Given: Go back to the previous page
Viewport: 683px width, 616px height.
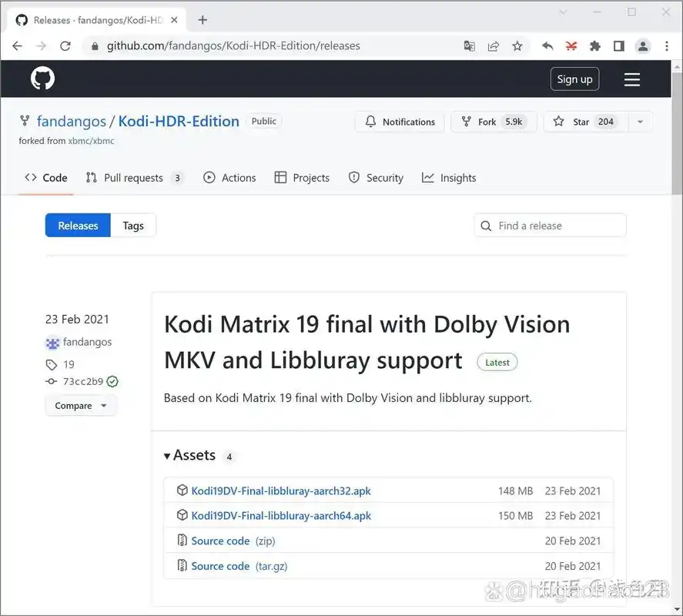Looking at the screenshot, I should coord(17,45).
